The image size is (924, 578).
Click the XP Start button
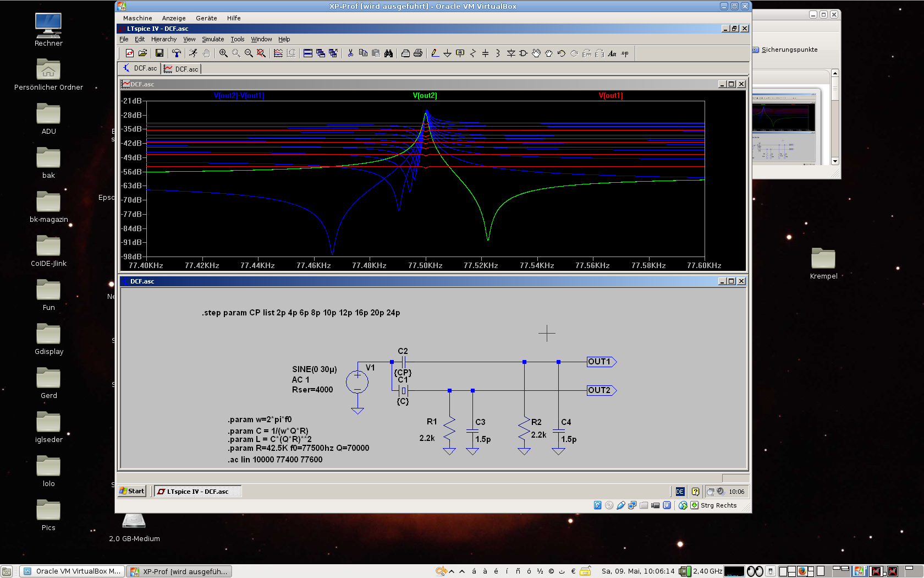coord(132,491)
